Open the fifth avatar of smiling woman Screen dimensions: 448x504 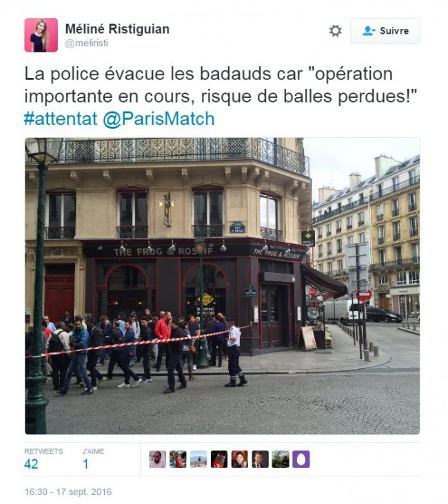pyautogui.click(x=240, y=459)
